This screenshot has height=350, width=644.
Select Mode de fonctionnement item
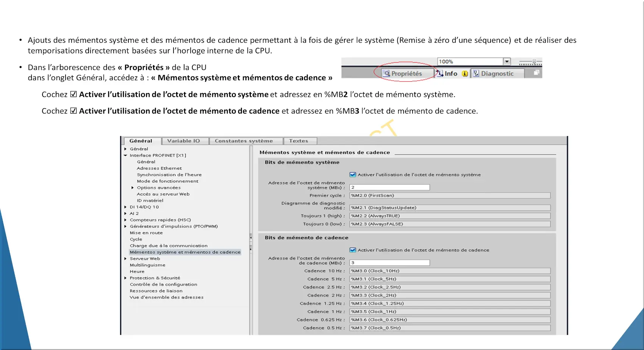(168, 181)
